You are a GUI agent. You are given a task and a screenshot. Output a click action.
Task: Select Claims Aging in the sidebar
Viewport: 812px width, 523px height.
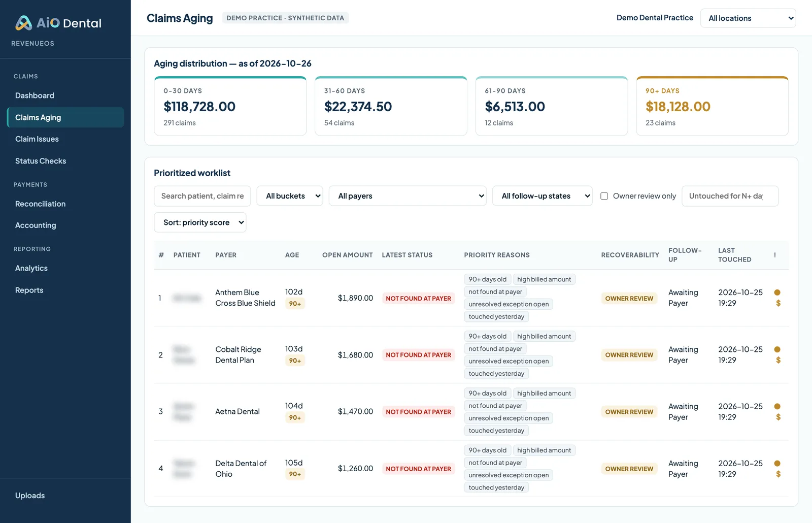pyautogui.click(x=65, y=117)
